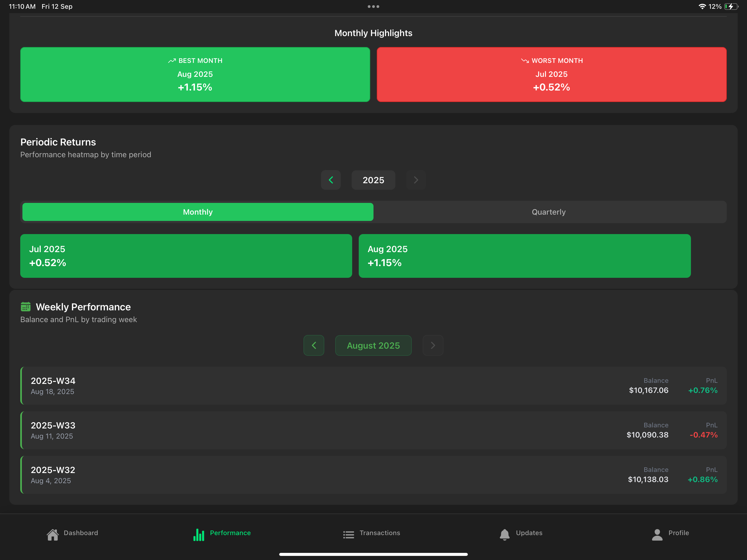Tap the battery charging icon
747x560 pixels.
click(731, 6)
